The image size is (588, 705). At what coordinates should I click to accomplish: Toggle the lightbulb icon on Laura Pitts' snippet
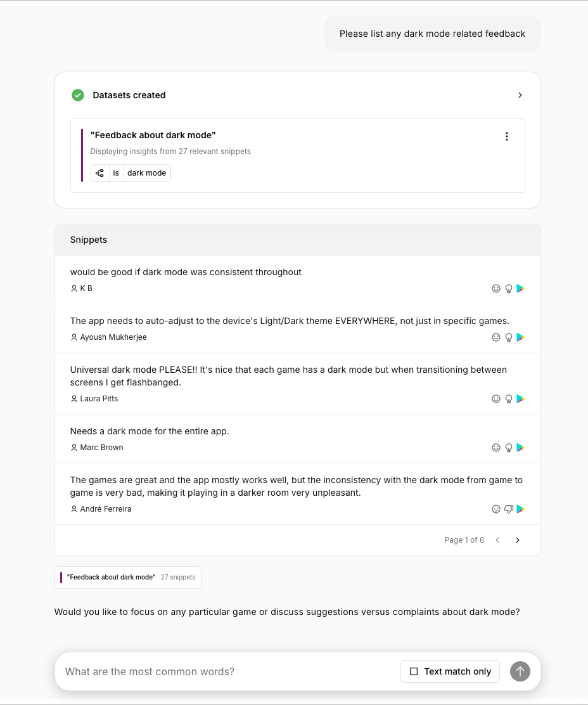[509, 399]
